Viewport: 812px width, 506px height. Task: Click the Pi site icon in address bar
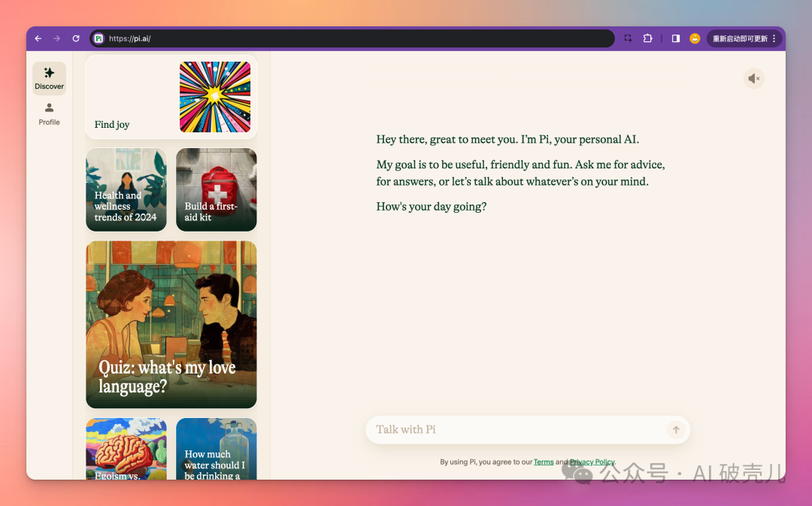pyautogui.click(x=98, y=38)
